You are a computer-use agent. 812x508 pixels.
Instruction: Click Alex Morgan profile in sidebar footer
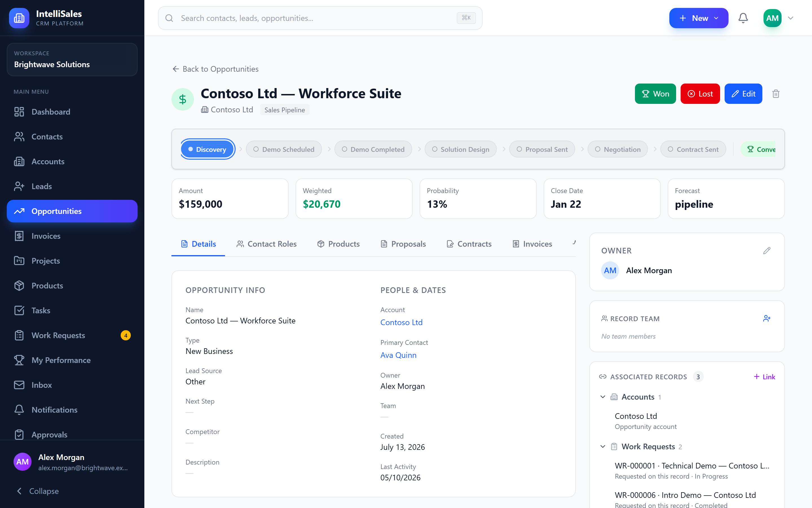(72, 462)
